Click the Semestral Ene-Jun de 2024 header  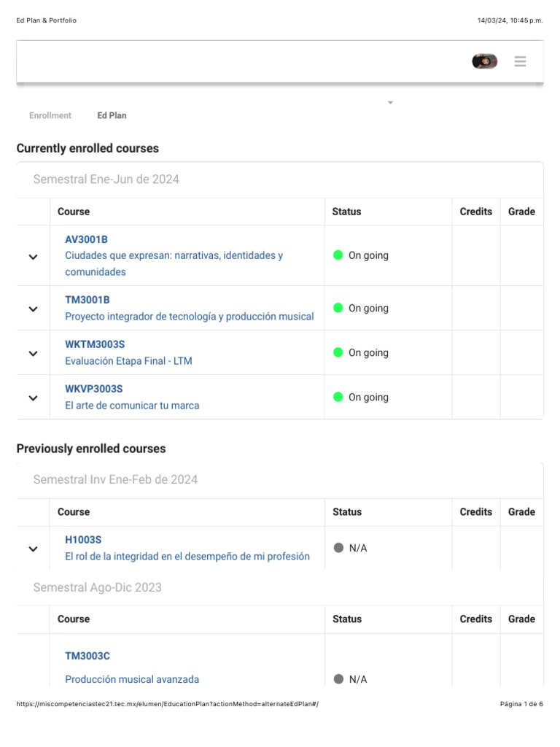click(x=106, y=179)
